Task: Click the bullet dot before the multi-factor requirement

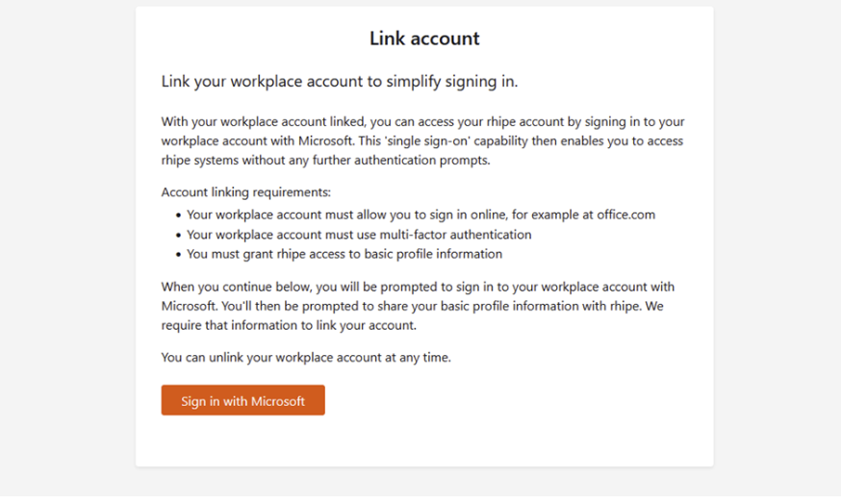Action: click(178, 235)
